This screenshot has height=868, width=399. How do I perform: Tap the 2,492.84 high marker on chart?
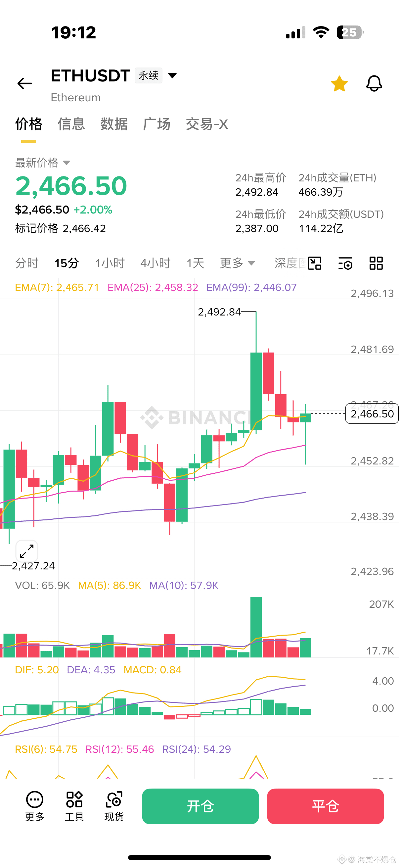(219, 312)
